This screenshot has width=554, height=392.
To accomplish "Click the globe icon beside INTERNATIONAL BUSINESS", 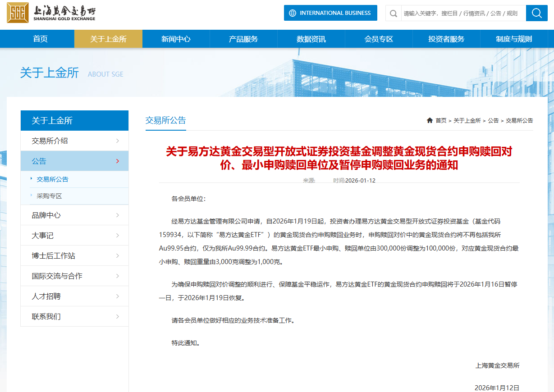I will pyautogui.click(x=293, y=13).
